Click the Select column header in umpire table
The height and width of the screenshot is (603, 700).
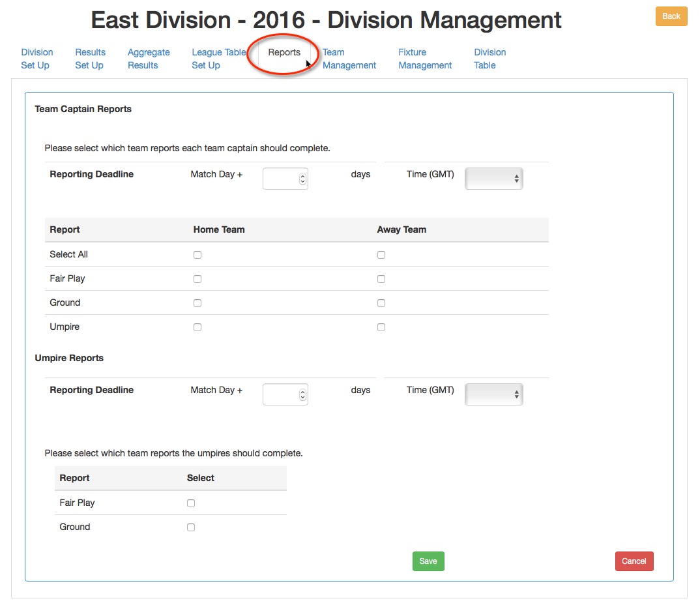(201, 478)
